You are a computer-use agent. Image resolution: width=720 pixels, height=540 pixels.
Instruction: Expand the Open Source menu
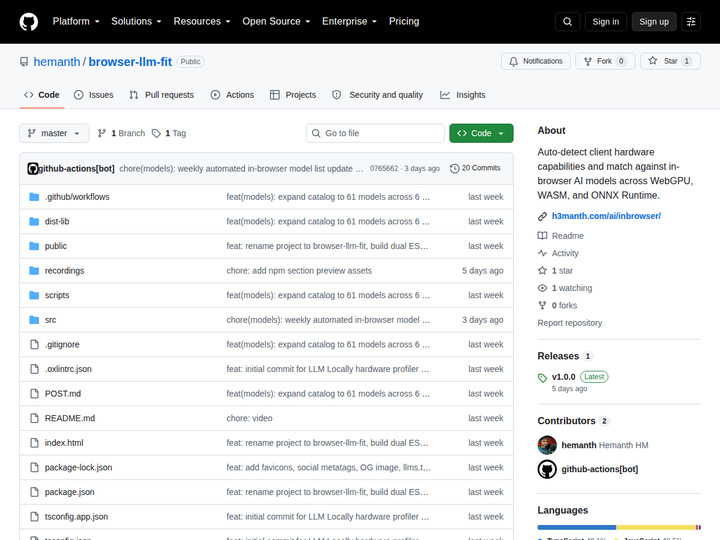click(276, 22)
